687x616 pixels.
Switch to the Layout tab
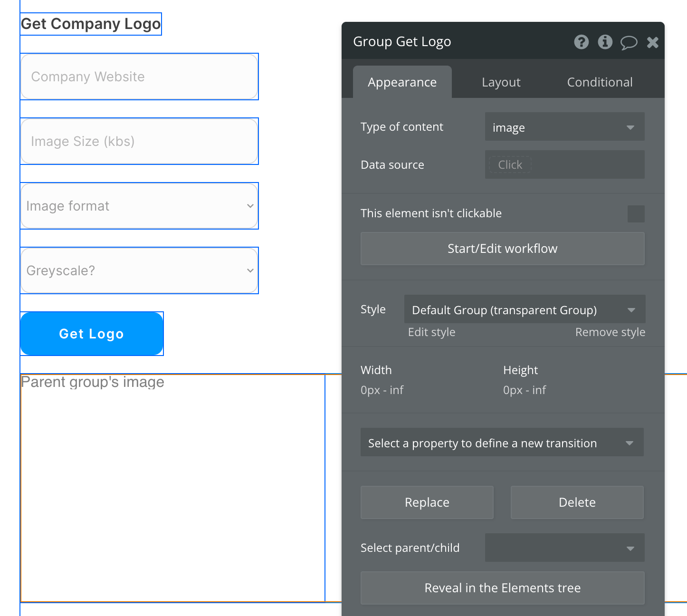click(501, 82)
